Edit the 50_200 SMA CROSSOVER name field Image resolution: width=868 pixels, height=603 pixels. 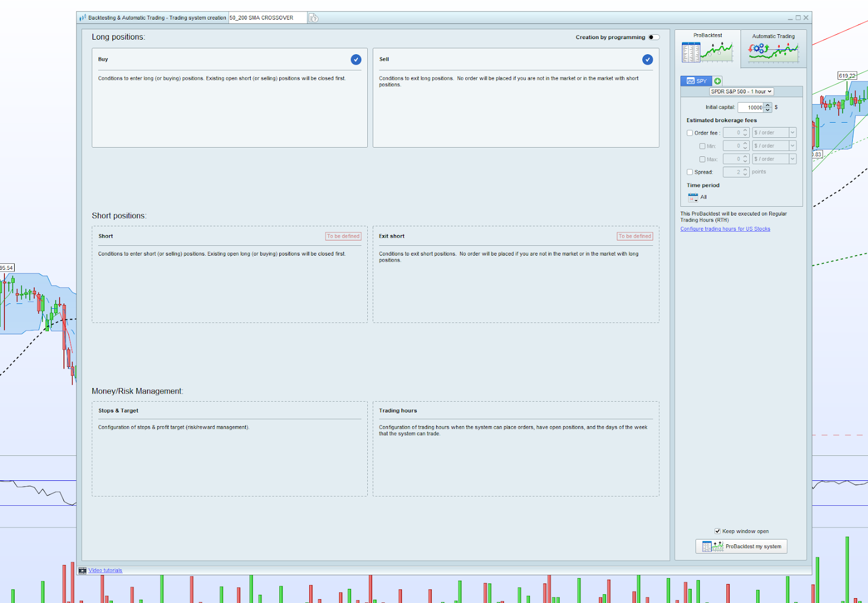coord(268,18)
